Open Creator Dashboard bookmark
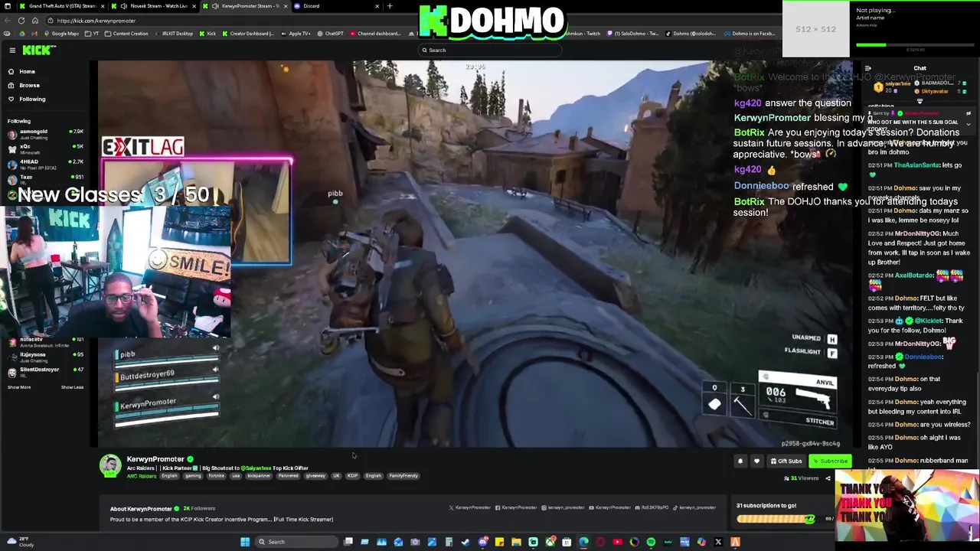The width and height of the screenshot is (980, 551). pyautogui.click(x=248, y=34)
